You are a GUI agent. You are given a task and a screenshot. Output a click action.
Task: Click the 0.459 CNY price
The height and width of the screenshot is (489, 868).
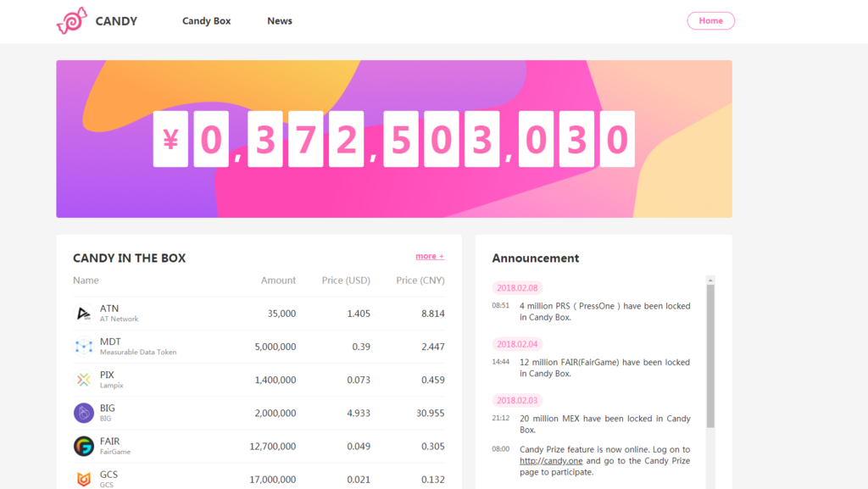(433, 380)
